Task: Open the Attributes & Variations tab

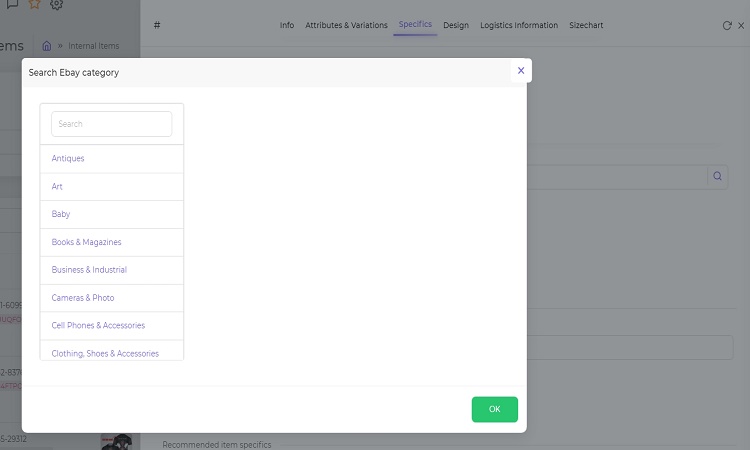Action: point(346,25)
